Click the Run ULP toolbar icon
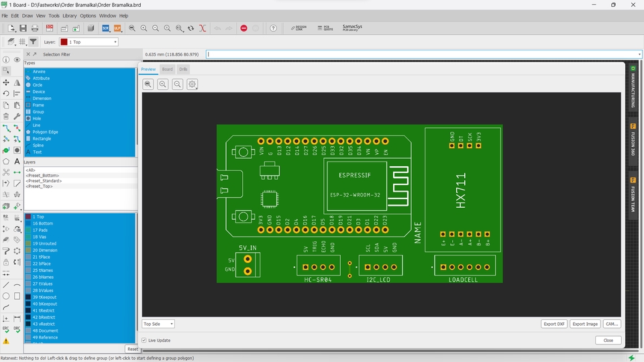 coord(117,28)
